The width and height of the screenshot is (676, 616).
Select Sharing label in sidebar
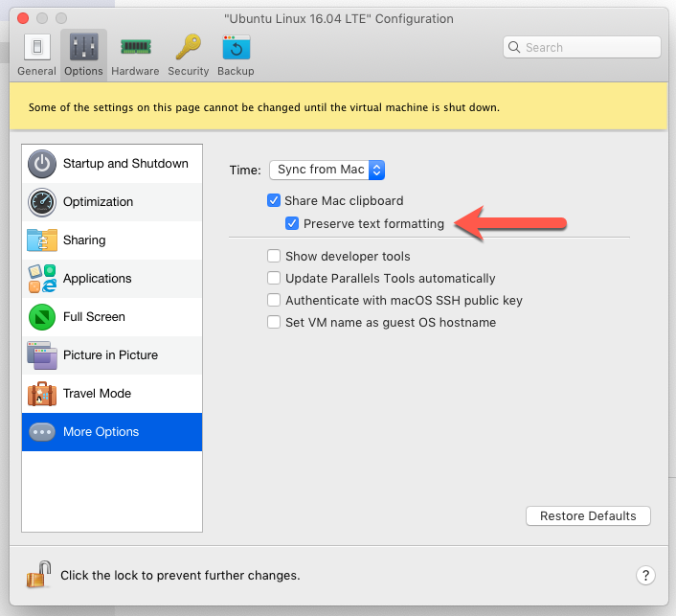84,240
